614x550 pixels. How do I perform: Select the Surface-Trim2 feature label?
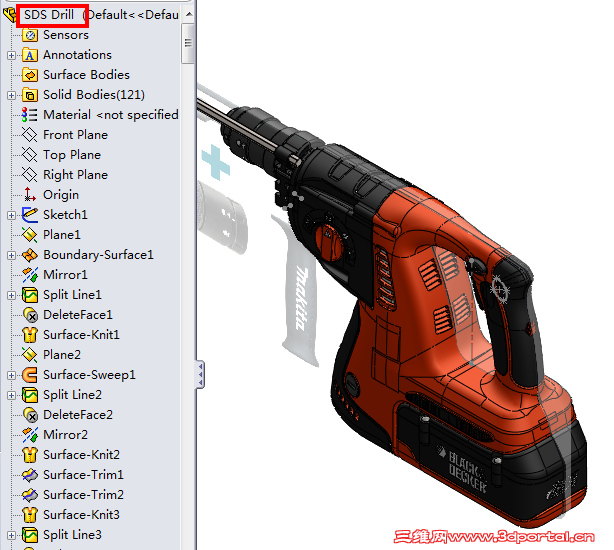83,494
